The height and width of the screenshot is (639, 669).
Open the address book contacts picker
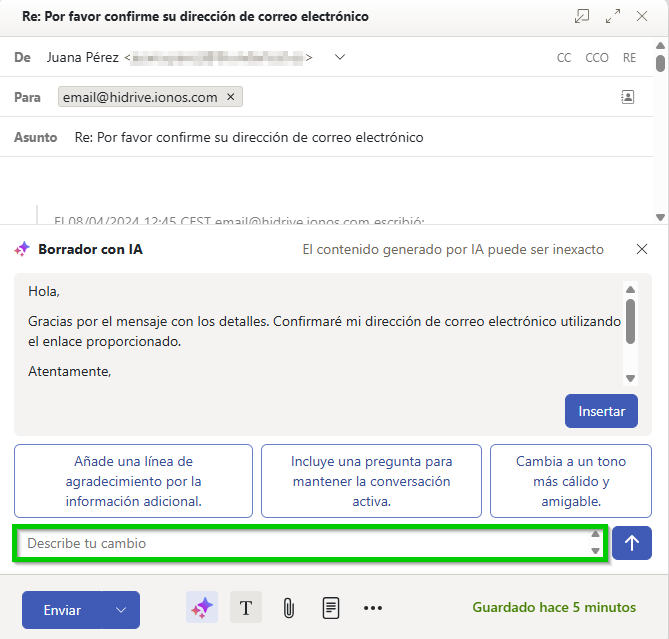coord(627,97)
